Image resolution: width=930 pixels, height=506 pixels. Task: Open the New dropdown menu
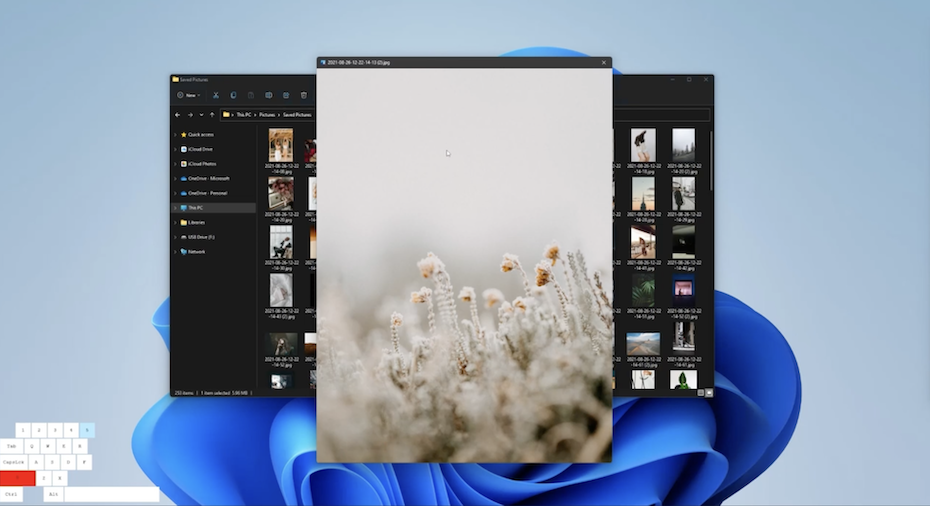coord(188,95)
